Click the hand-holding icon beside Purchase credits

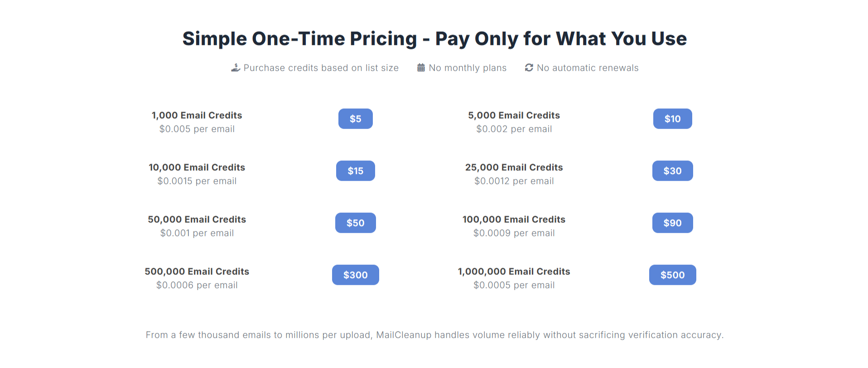tap(236, 68)
